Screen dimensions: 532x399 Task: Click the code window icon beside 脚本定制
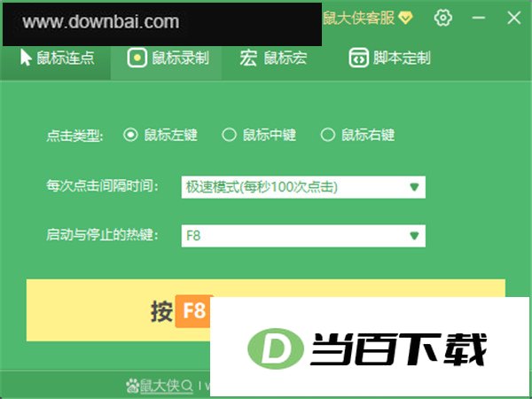(358, 58)
